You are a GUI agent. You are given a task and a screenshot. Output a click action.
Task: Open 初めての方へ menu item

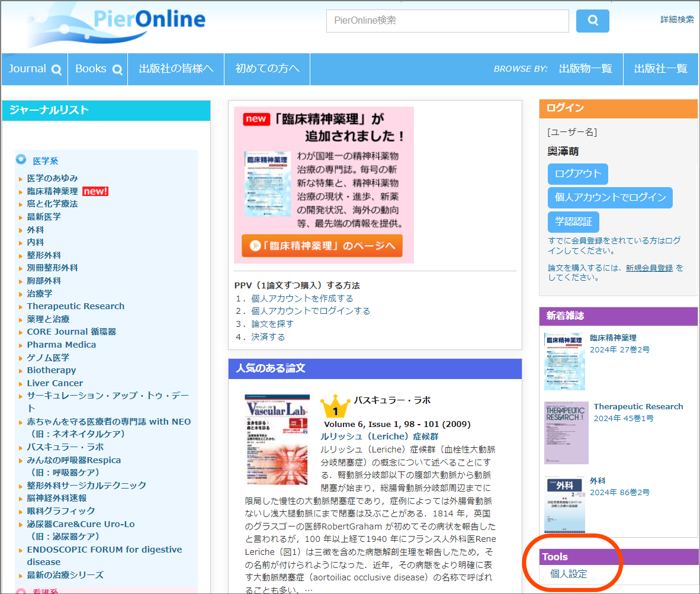[267, 69]
